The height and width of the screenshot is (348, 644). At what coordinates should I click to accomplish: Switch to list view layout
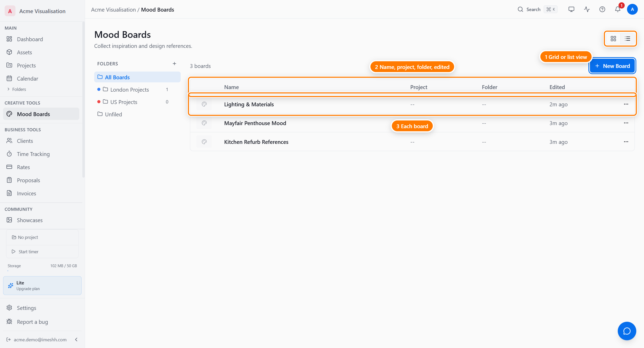(628, 39)
